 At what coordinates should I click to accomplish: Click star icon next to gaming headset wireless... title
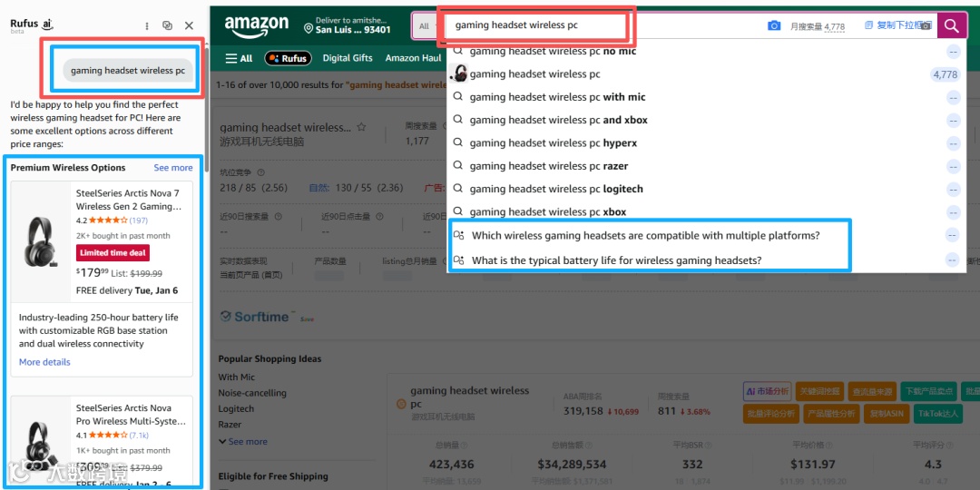click(x=361, y=128)
